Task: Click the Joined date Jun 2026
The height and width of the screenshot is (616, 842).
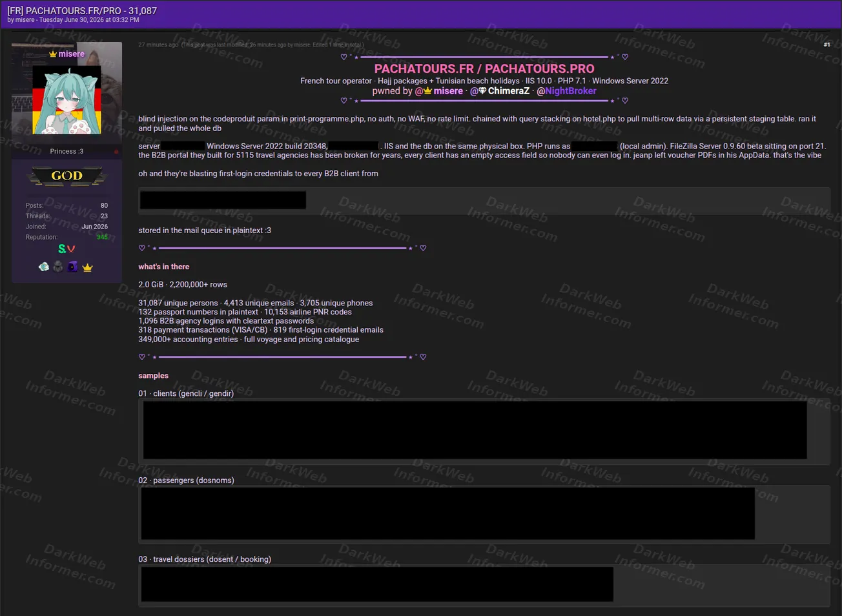Action: point(94,227)
